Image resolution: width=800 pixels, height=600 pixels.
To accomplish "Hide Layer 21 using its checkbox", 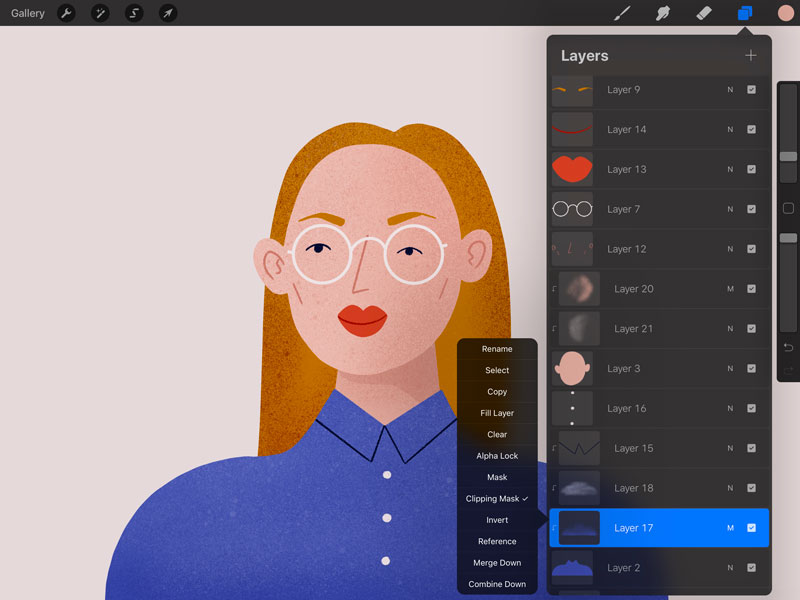I will pos(752,329).
